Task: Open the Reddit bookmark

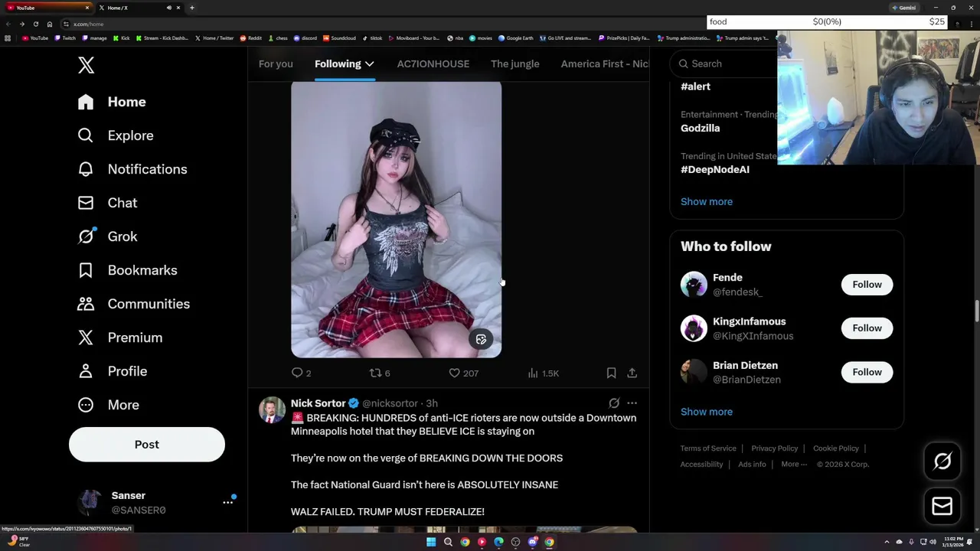Action: coord(250,38)
